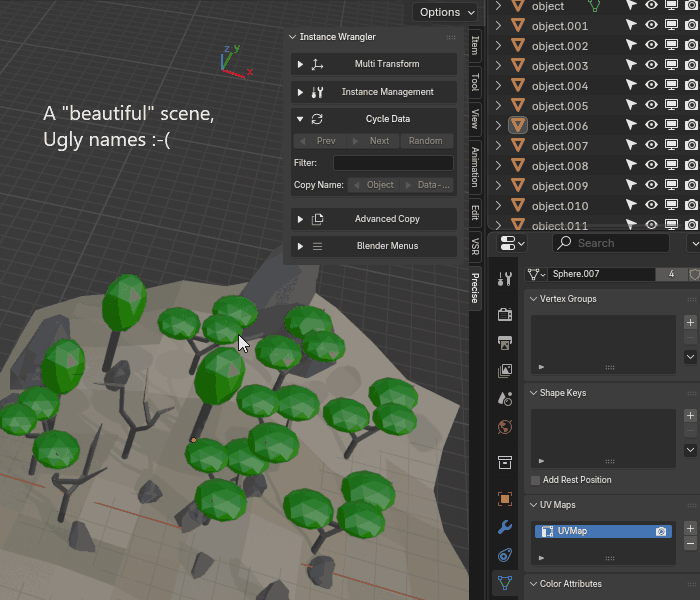Click the mesh icon of object.006

tap(518, 125)
